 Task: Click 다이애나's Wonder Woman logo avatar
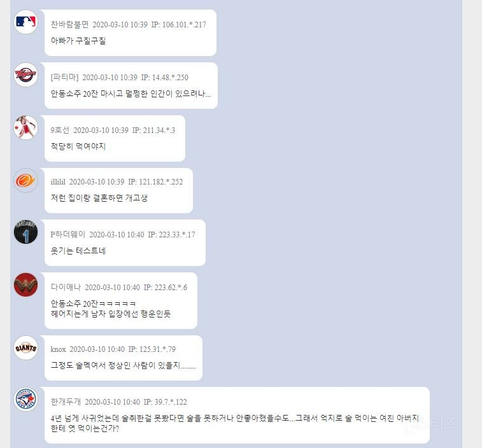coord(26,285)
